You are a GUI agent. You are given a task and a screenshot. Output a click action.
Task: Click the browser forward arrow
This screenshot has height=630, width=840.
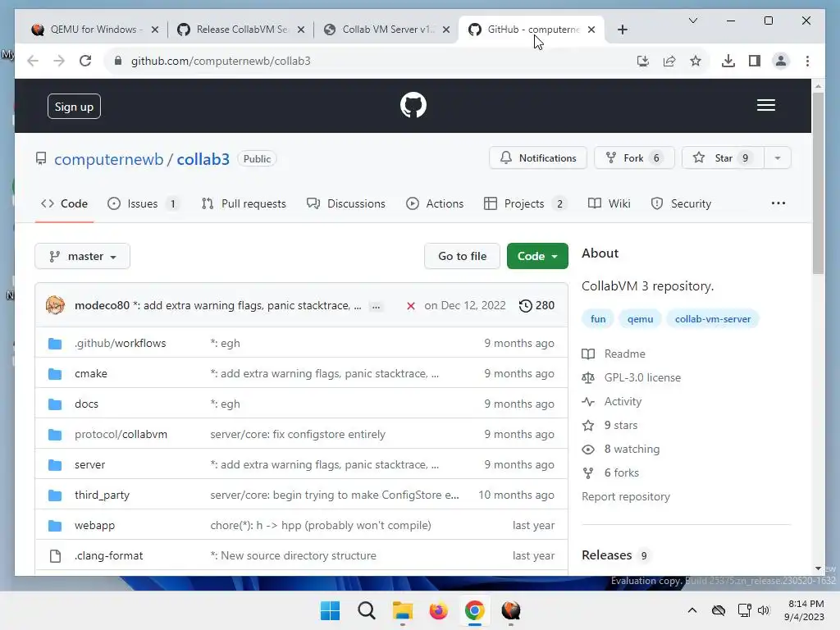tap(59, 61)
